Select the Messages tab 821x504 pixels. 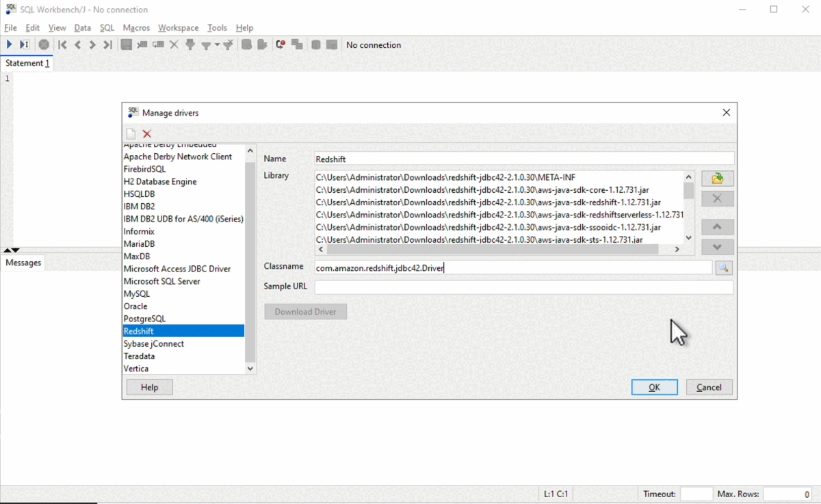(x=23, y=263)
